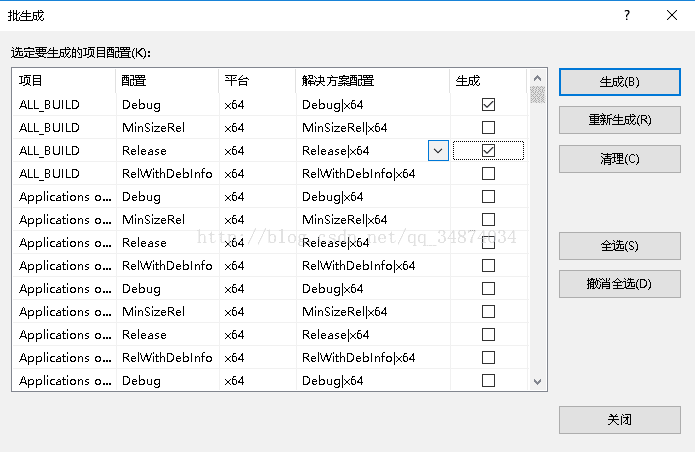
Task: Click the 生成(B) build button
Action: [620, 82]
